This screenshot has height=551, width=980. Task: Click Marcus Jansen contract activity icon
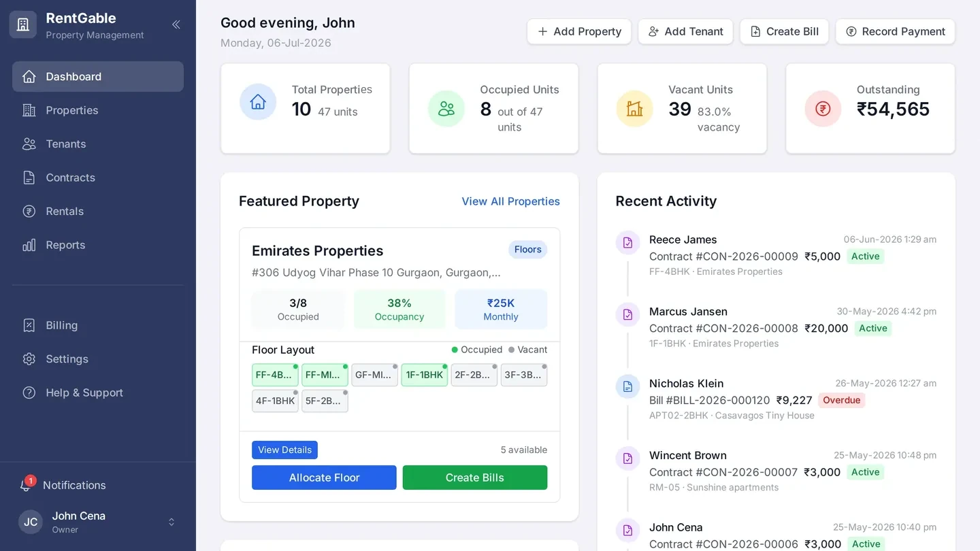627,315
